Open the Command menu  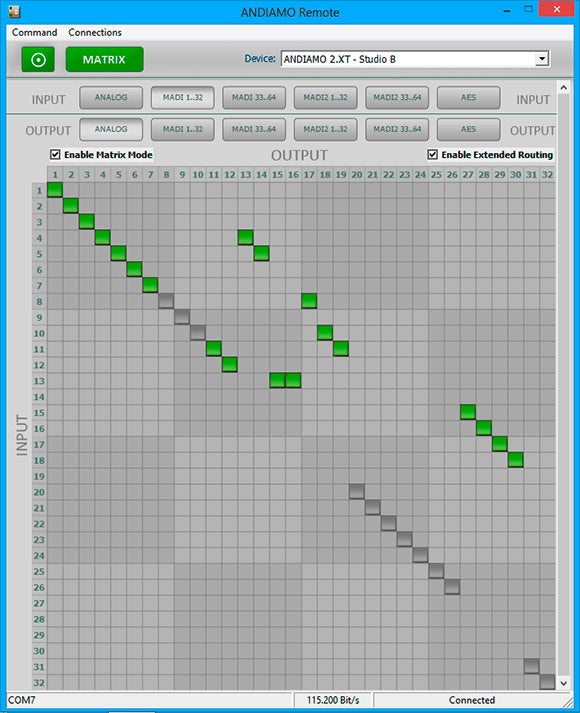pos(35,32)
